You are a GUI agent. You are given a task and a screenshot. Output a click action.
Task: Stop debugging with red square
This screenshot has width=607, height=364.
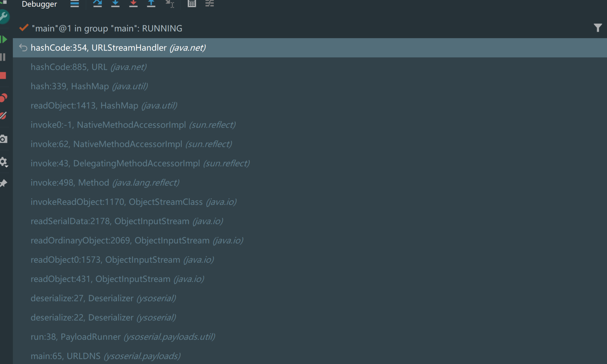(x=3, y=75)
